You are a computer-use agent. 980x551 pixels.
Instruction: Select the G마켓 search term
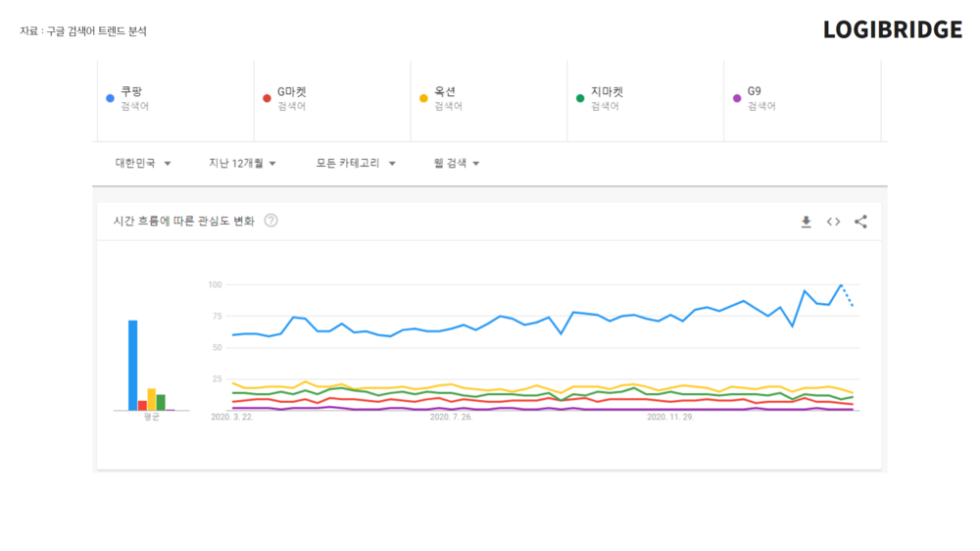pyautogui.click(x=292, y=91)
